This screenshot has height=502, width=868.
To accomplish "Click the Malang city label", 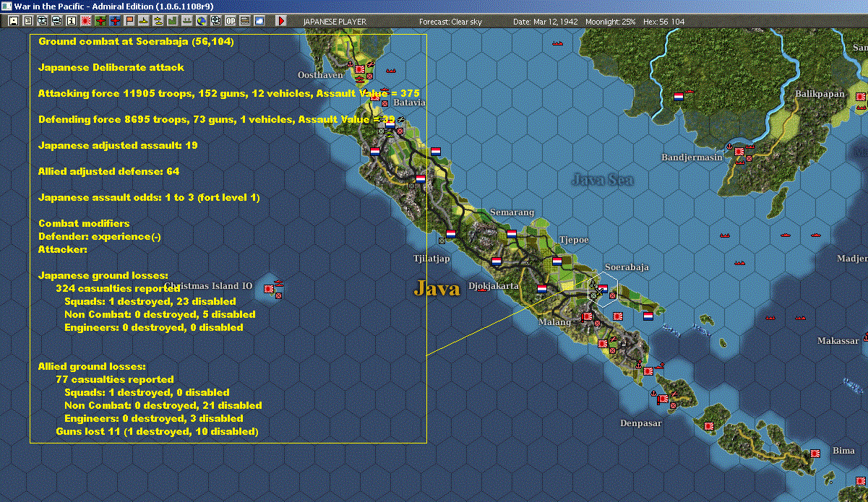I will pos(554,321).
